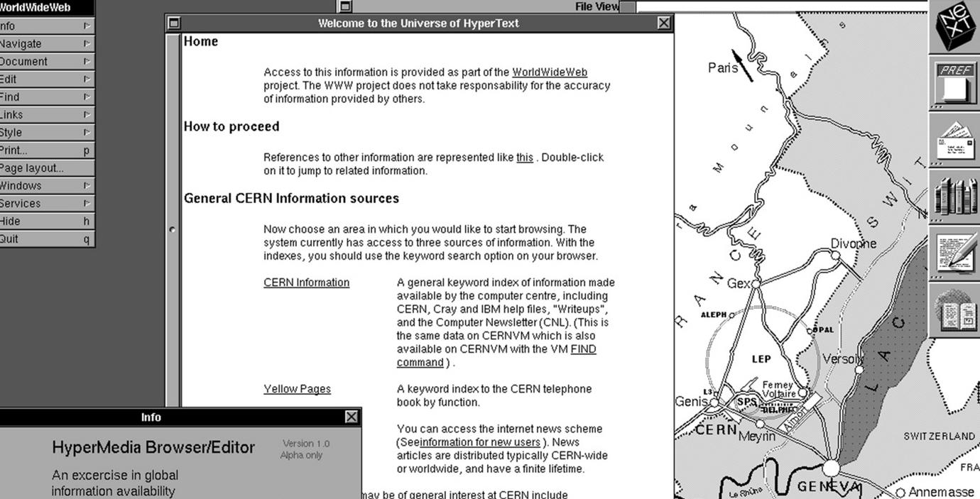Click the NeXT cube logo in the dock

(954, 26)
